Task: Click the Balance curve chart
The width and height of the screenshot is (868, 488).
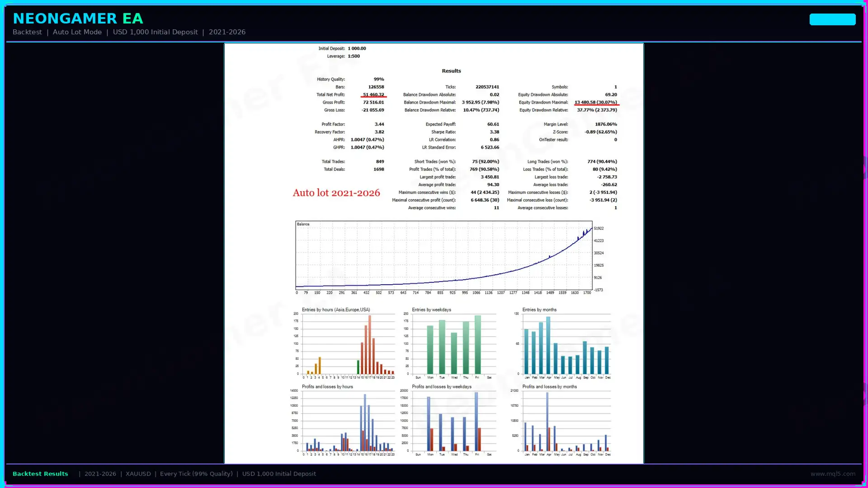Action: coord(444,255)
